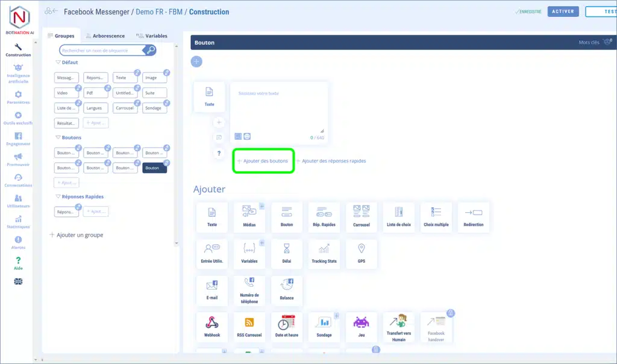Insert Tracking Stats block

(x=324, y=253)
